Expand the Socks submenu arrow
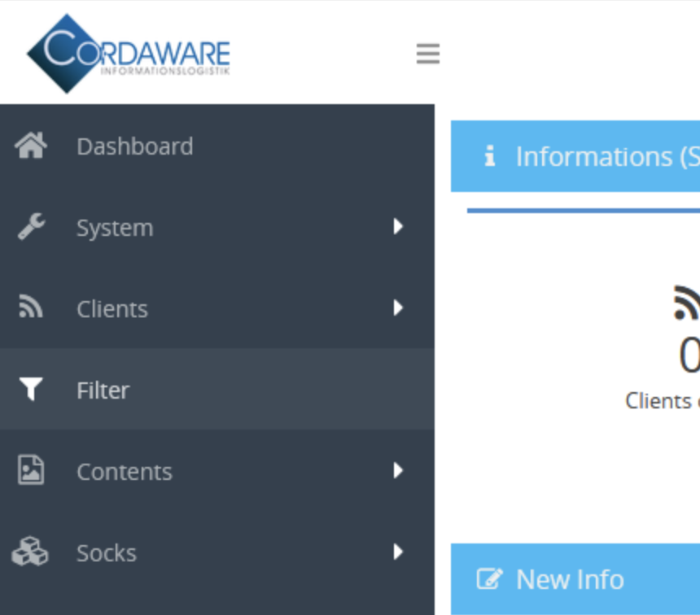Image resolution: width=700 pixels, height=615 pixels. point(398,552)
